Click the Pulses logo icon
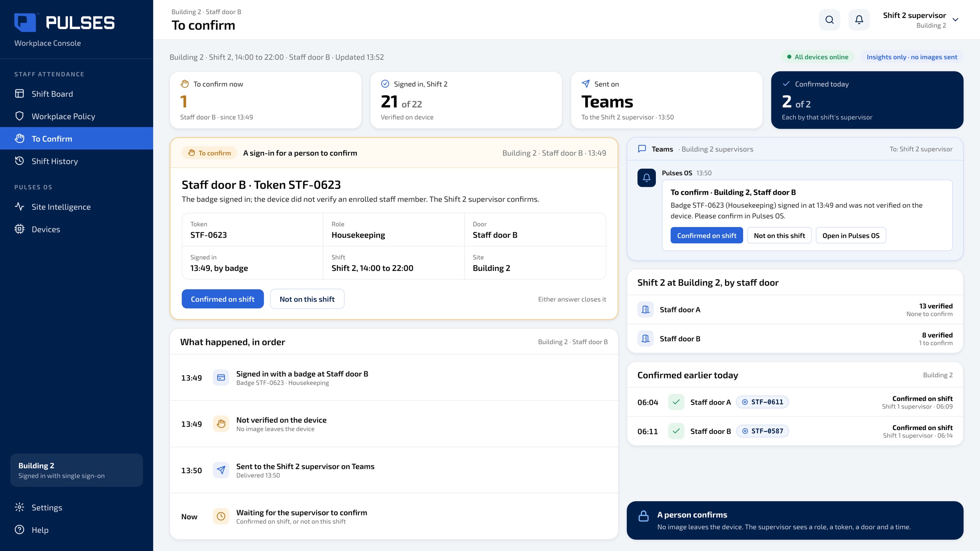The width and height of the screenshot is (980, 551). (25, 22)
